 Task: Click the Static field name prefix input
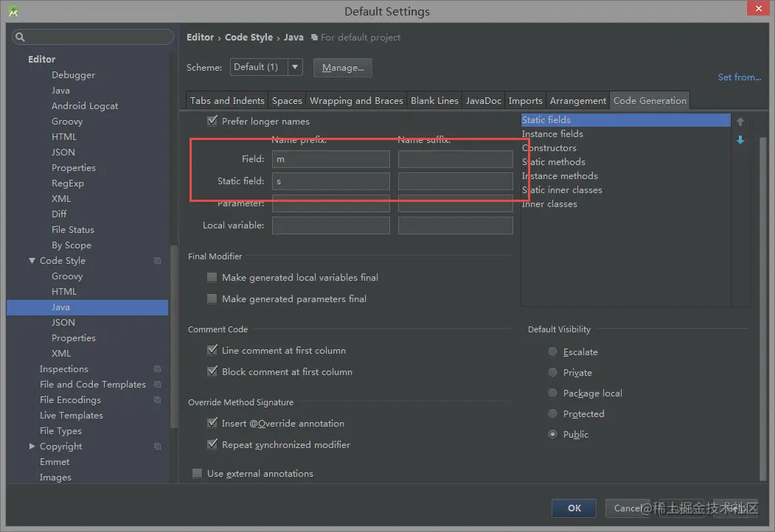(330, 181)
